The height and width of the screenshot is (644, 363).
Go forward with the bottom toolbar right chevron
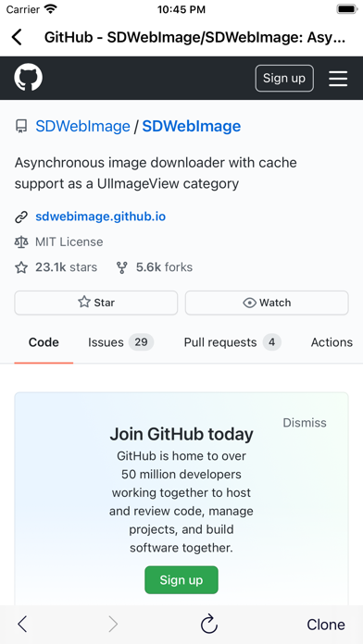(x=113, y=625)
